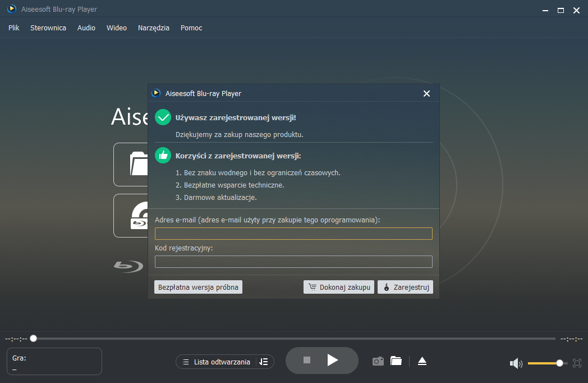Image resolution: width=588 pixels, height=383 pixels.
Task: Click the open file folder button
Action: click(131, 165)
